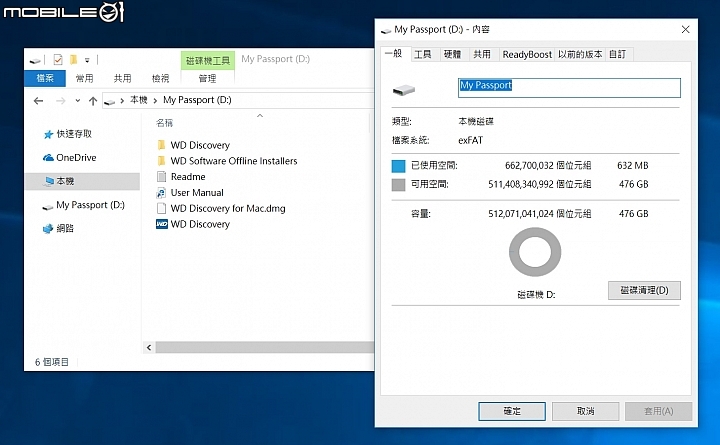Click the 確定 (OK) button
The height and width of the screenshot is (445, 720).
512,411
